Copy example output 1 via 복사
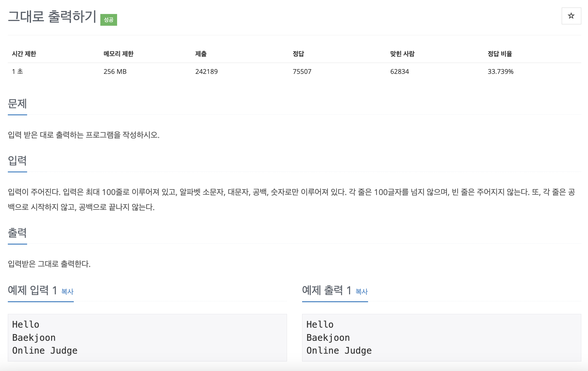 pos(362,292)
